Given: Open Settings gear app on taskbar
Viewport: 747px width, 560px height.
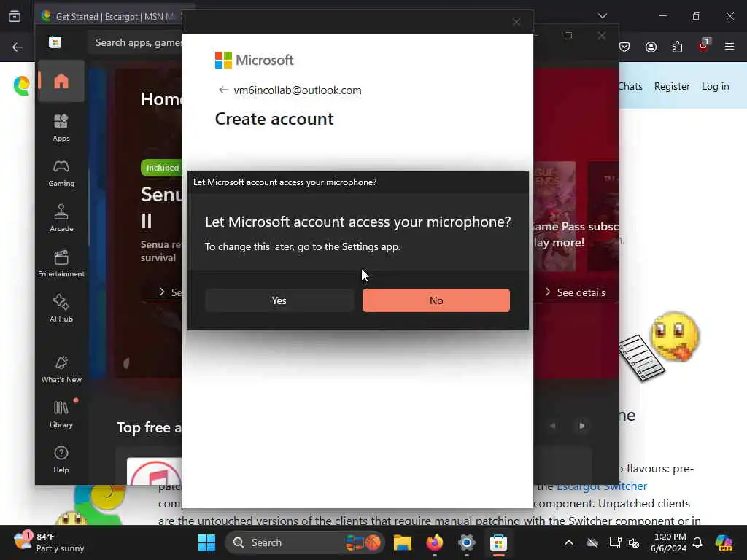Looking at the screenshot, I should pyautogui.click(x=466, y=542).
